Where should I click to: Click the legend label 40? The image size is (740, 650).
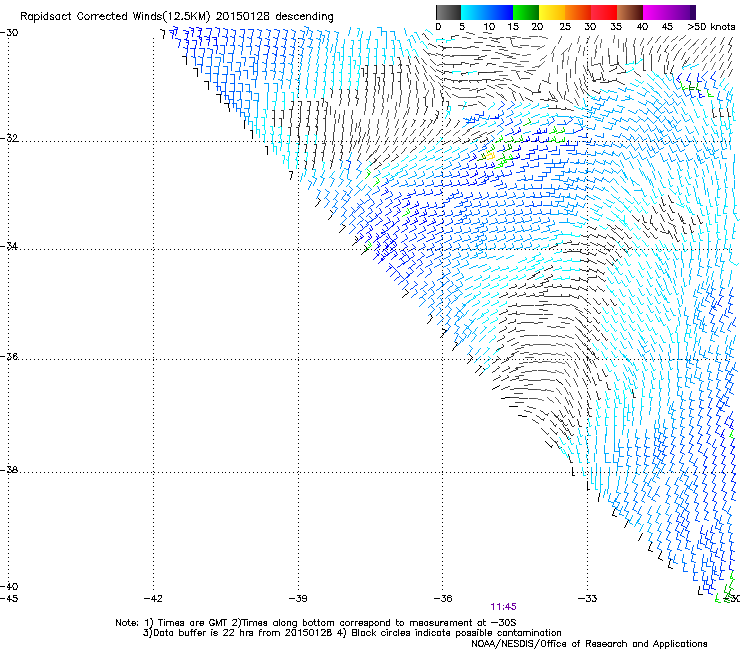[x=642, y=26]
